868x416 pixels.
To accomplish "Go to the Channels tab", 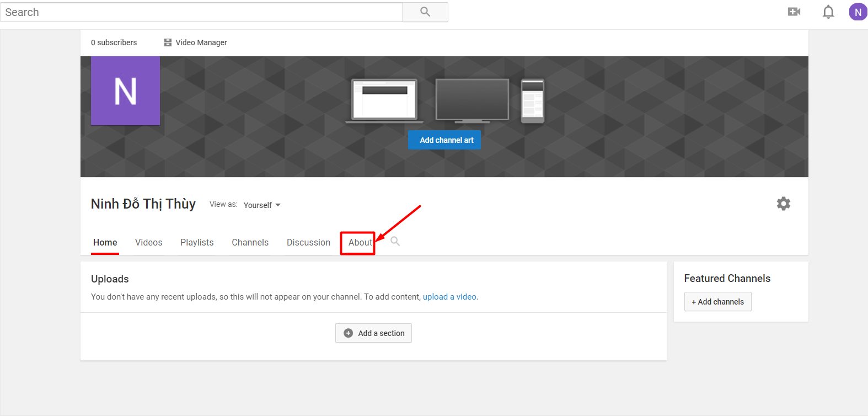I will coord(250,242).
